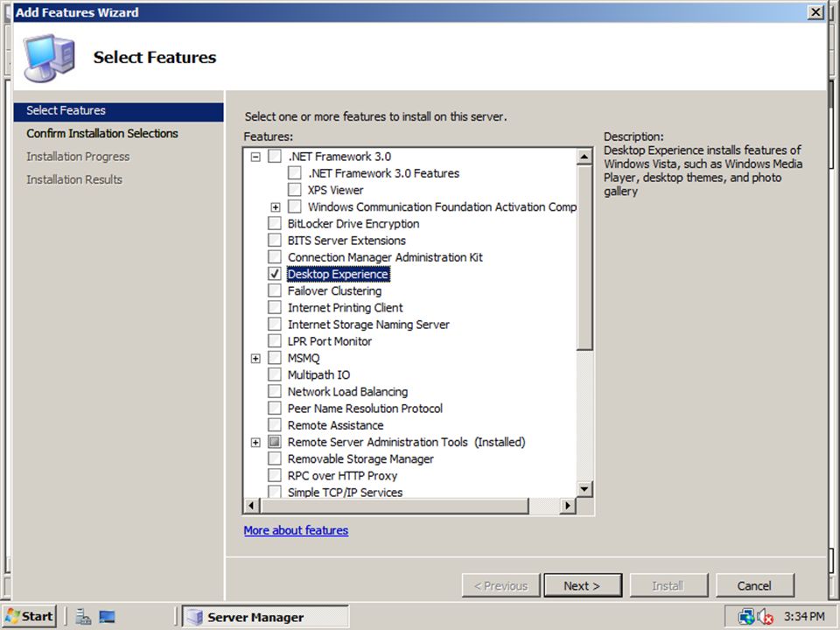Click the Select Features computer icon
The width and height of the screenshot is (840, 630).
49,58
